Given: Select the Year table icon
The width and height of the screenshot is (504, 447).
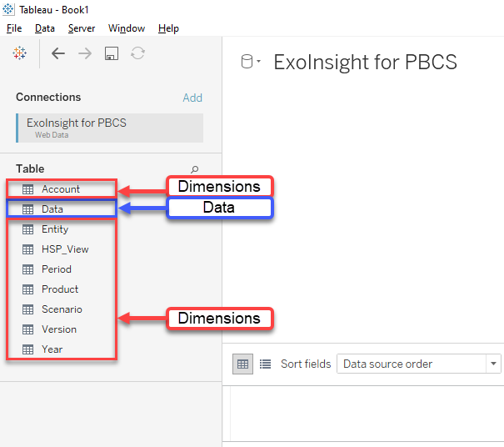Looking at the screenshot, I should click(x=27, y=349).
